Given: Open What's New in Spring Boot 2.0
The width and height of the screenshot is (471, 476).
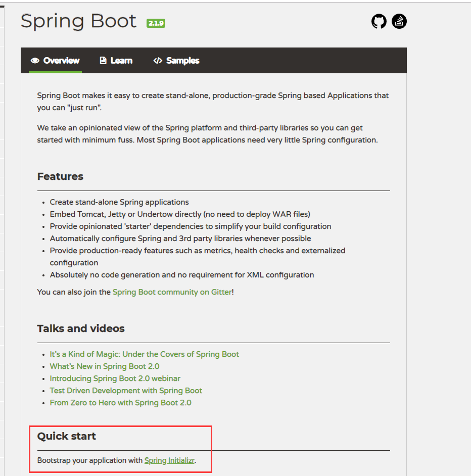Looking at the screenshot, I should 105,366.
